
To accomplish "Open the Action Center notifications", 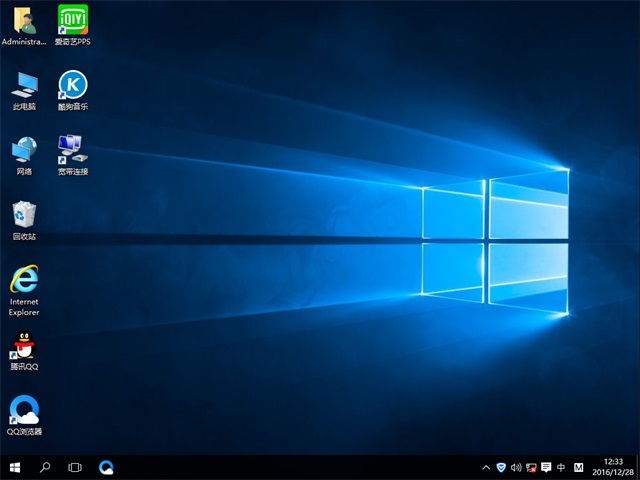I will pyautogui.click(x=546, y=467).
